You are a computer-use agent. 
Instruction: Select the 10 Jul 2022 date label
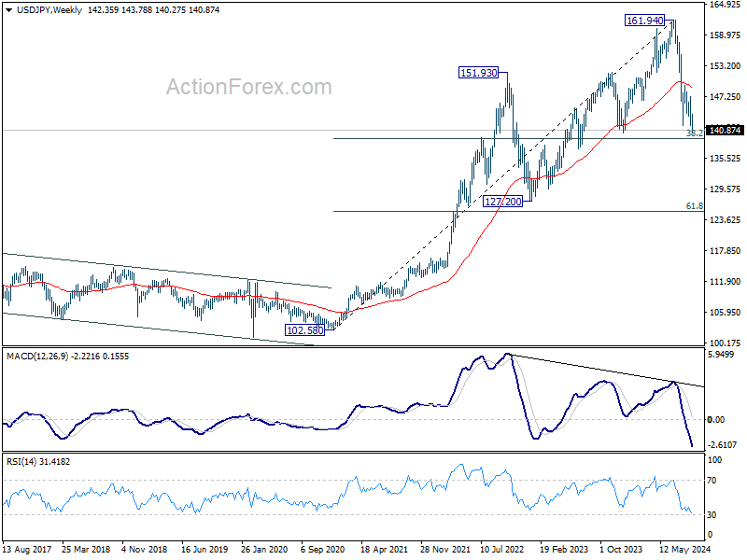point(504,549)
